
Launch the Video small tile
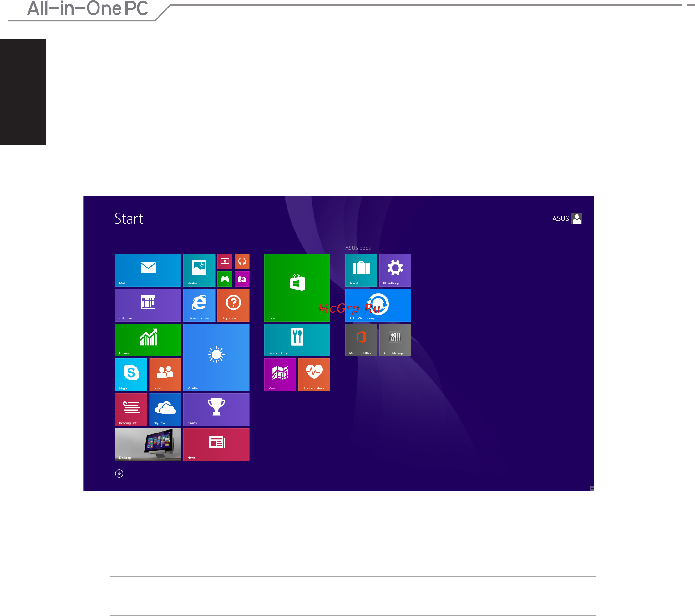point(225,261)
